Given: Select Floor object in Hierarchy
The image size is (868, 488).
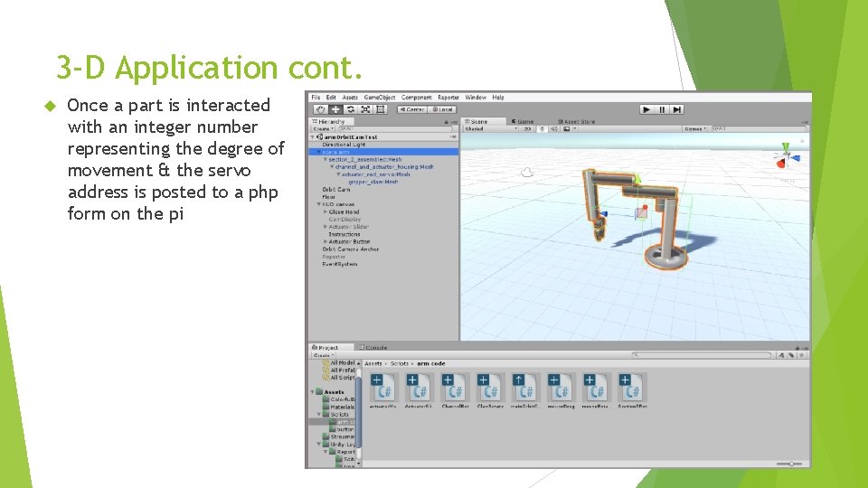Looking at the screenshot, I should pos(329,196).
